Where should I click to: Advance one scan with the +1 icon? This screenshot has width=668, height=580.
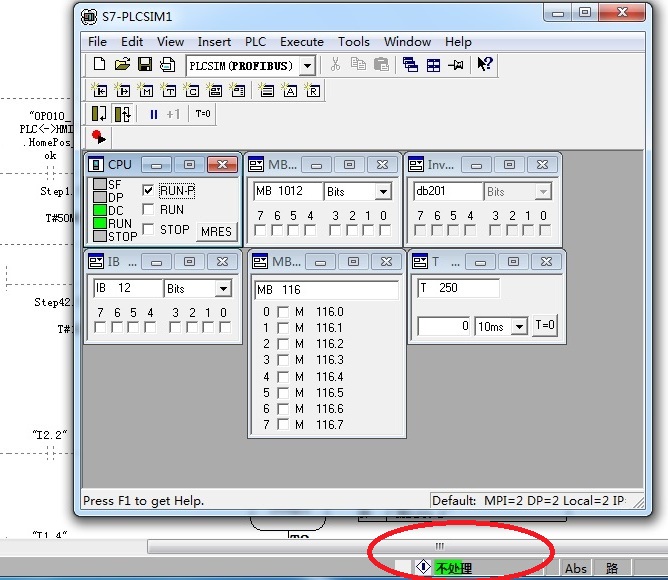[x=173, y=114]
